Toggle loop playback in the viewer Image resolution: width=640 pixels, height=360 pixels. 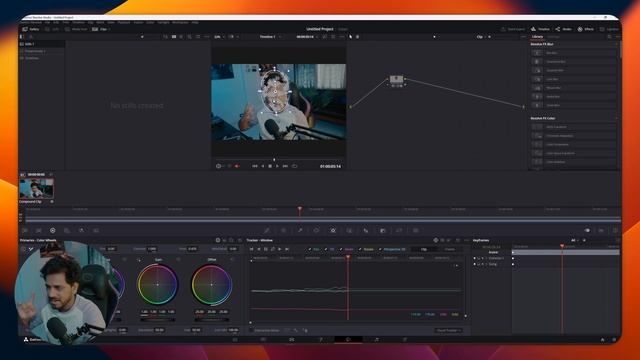tap(294, 166)
